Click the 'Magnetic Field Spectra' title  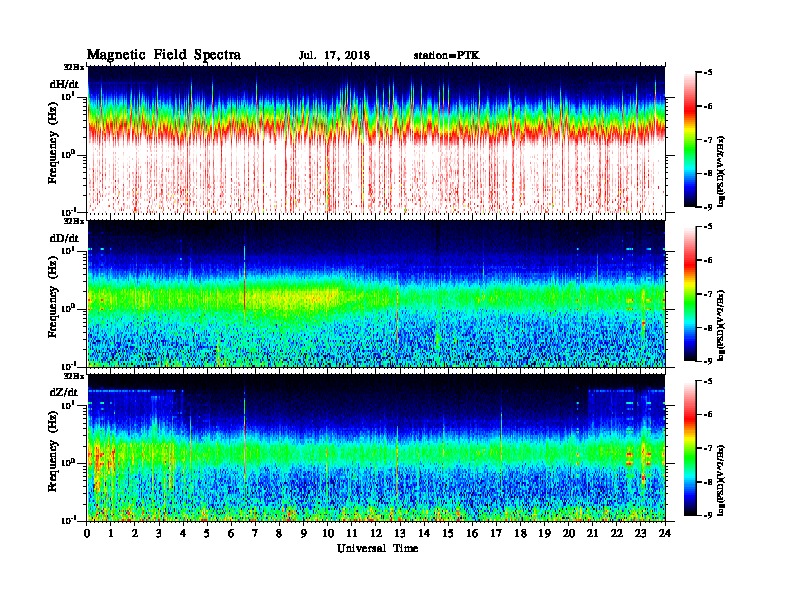(x=164, y=55)
